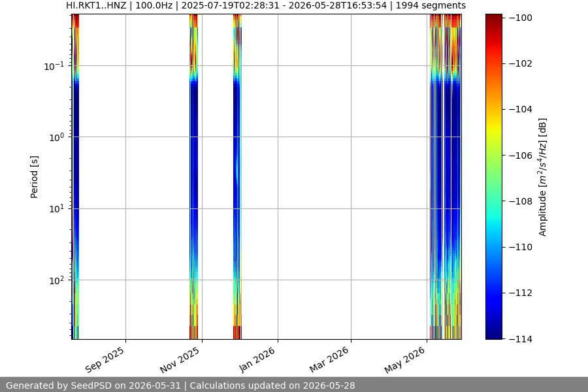Image resolution: width=588 pixels, height=392 pixels.
Task: Click the "Period [s]" y-axis label
Action: click(34, 177)
